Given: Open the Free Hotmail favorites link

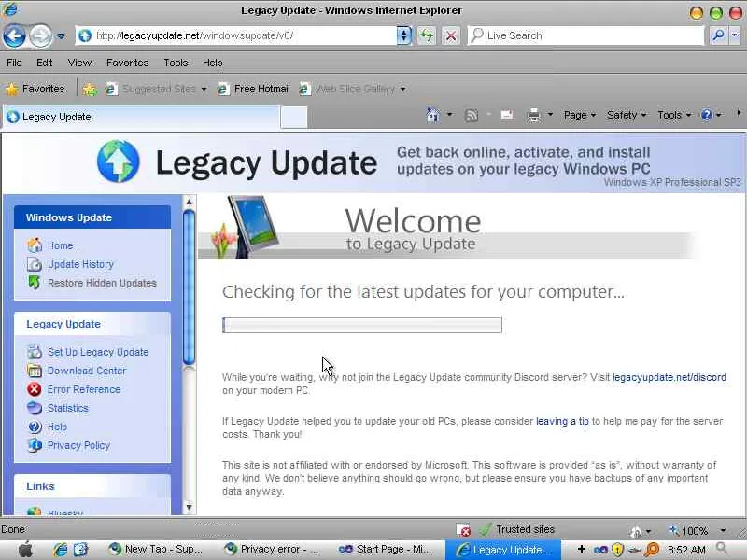Looking at the screenshot, I should click(x=254, y=89).
